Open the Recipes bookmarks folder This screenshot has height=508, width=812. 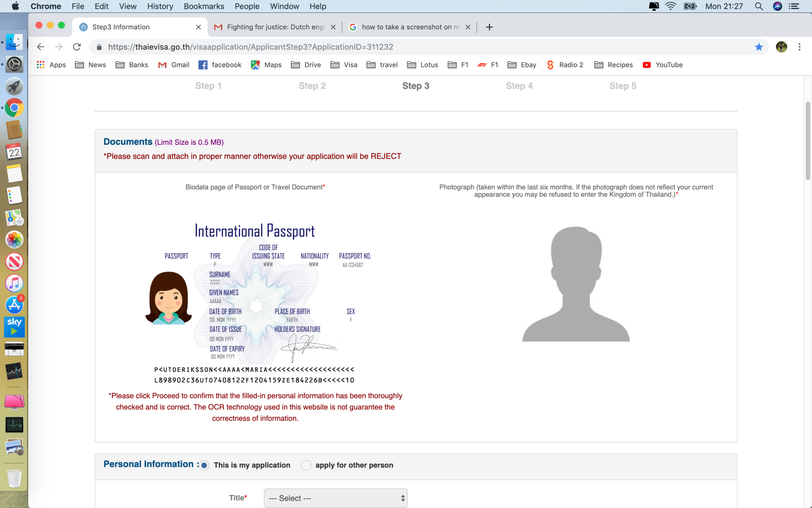click(613, 65)
